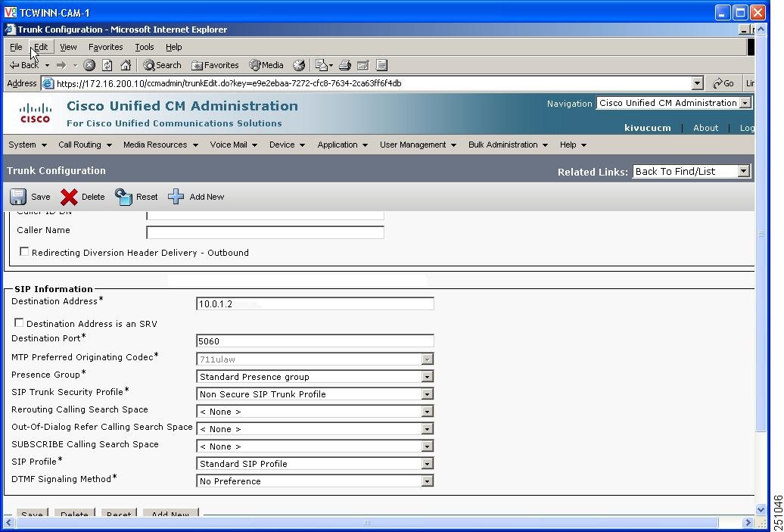Open the User Management menu

418,145
